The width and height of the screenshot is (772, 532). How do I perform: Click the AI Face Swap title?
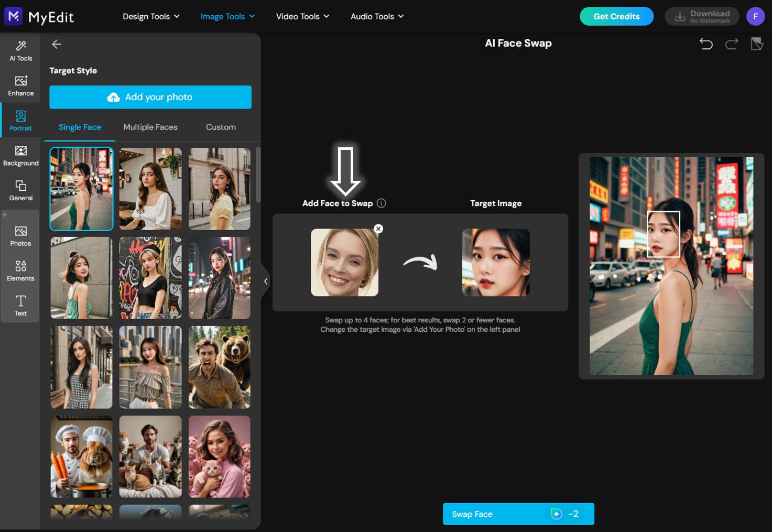[518, 44]
